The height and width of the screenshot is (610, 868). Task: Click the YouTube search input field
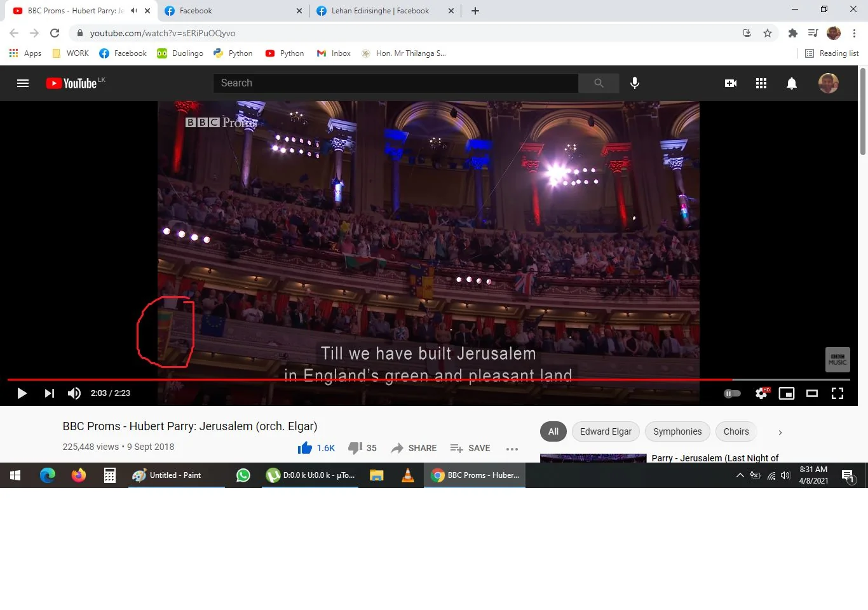pos(395,83)
